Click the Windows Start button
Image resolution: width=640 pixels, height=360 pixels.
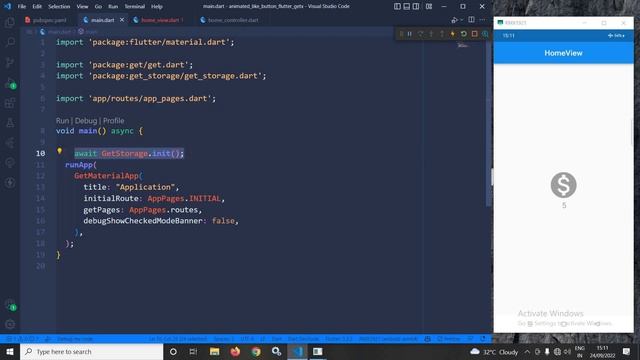10,351
